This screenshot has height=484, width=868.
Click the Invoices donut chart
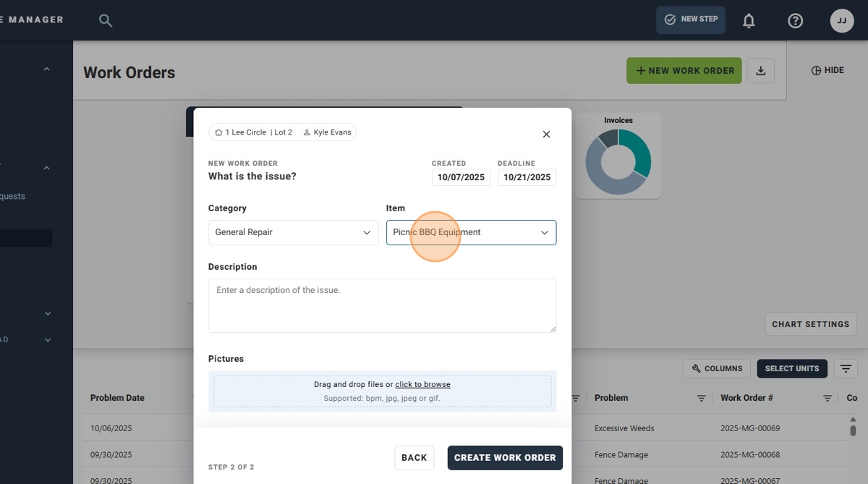click(x=618, y=164)
